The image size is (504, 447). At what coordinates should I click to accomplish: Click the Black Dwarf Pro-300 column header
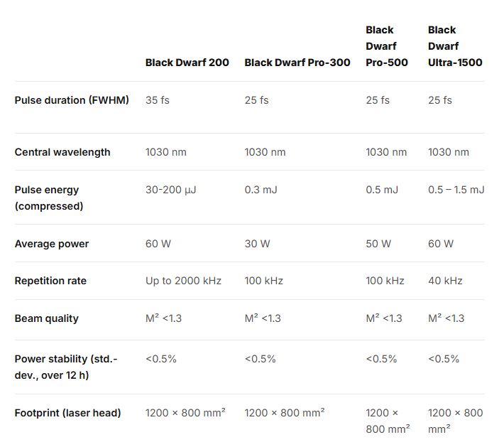pos(297,63)
